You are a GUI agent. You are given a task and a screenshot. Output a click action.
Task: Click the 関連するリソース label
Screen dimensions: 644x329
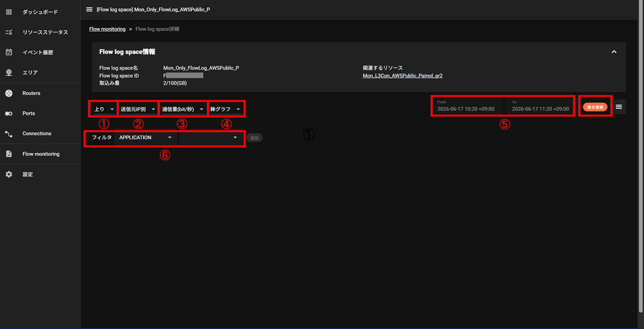click(383, 68)
